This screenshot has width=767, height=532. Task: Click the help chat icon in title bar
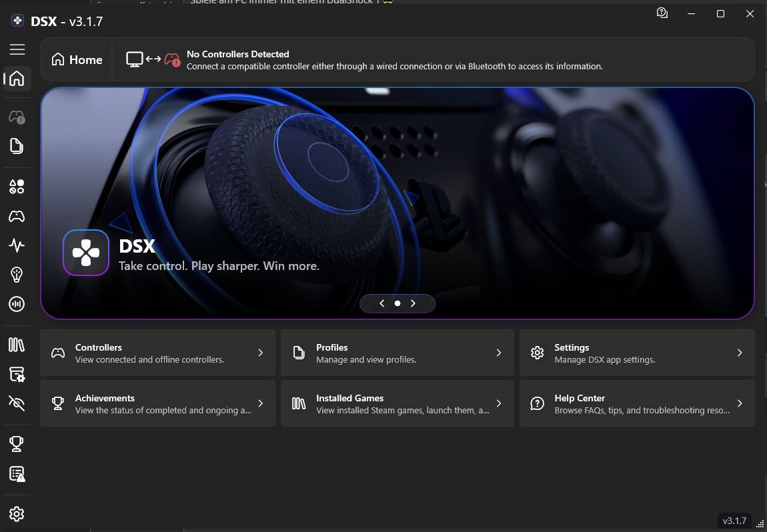coord(662,13)
